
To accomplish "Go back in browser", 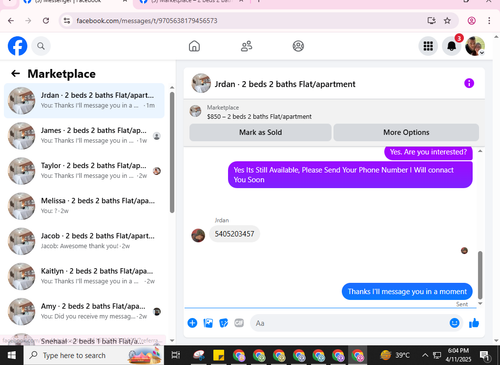I will click(x=11, y=21).
